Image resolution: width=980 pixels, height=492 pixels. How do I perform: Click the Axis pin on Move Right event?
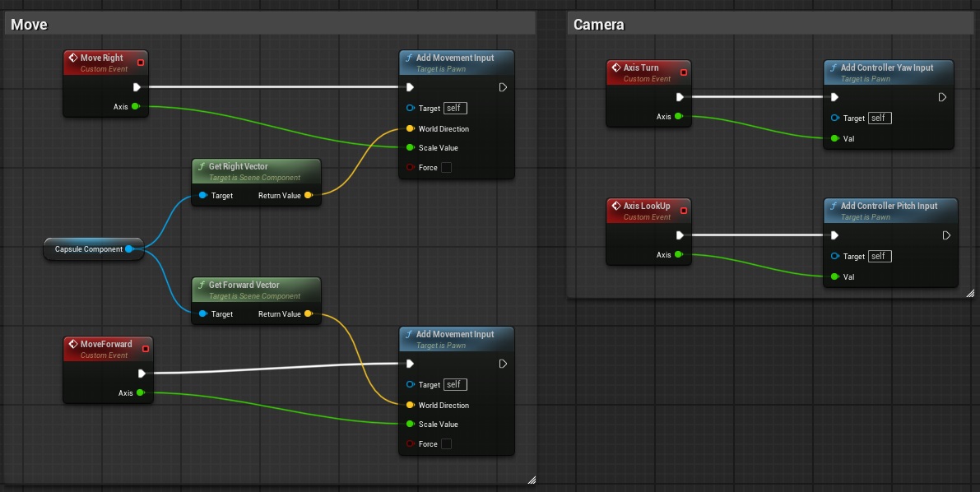(135, 106)
